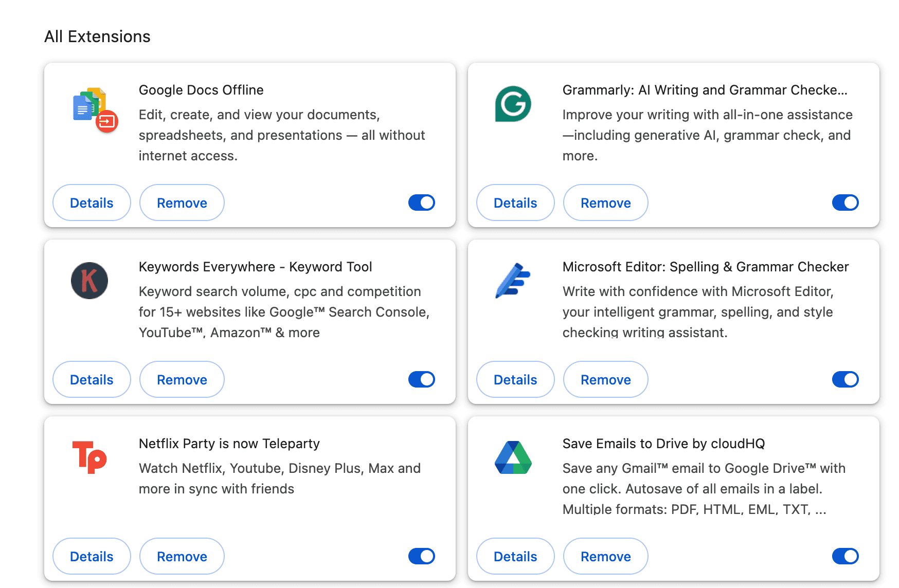The image size is (899, 588).
Task: Toggle off Keywords Everywhere extension
Action: (x=422, y=379)
